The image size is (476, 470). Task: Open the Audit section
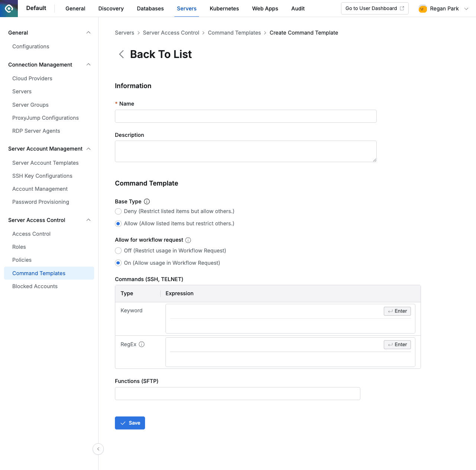click(x=297, y=8)
